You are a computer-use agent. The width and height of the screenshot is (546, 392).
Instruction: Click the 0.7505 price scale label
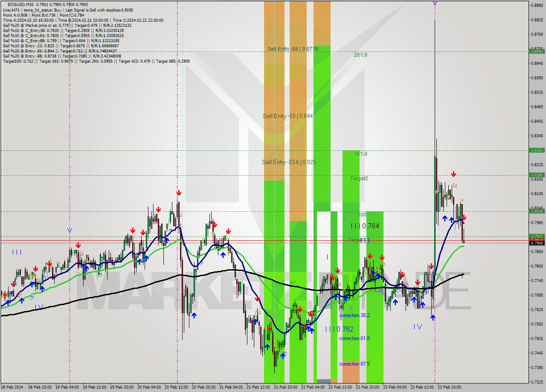pyautogui.click(x=537, y=338)
